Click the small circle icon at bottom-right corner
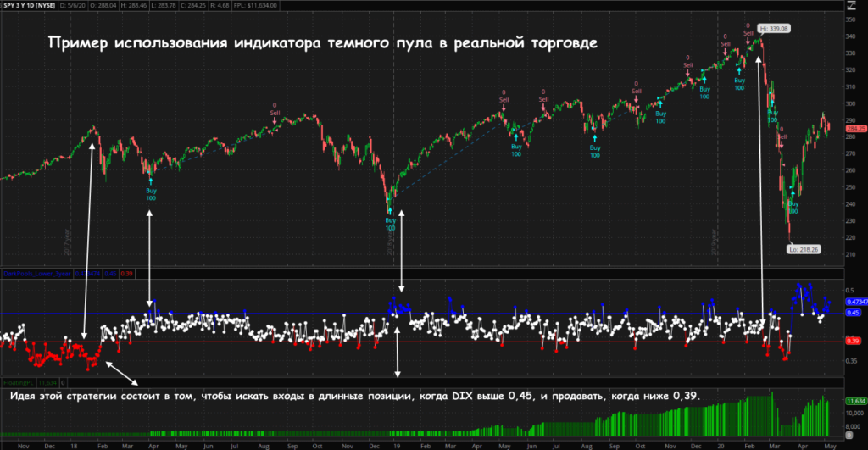Image resolution: width=868 pixels, height=450 pixels. [x=849, y=436]
